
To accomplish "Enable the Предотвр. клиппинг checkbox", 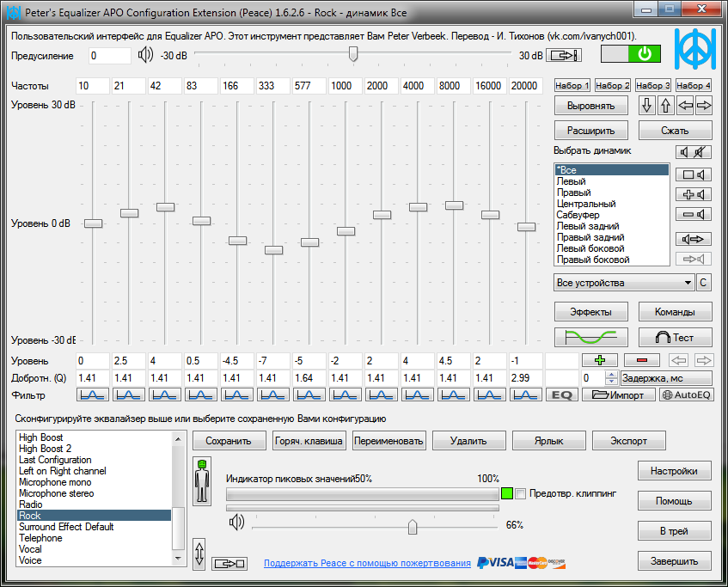I will (x=521, y=493).
